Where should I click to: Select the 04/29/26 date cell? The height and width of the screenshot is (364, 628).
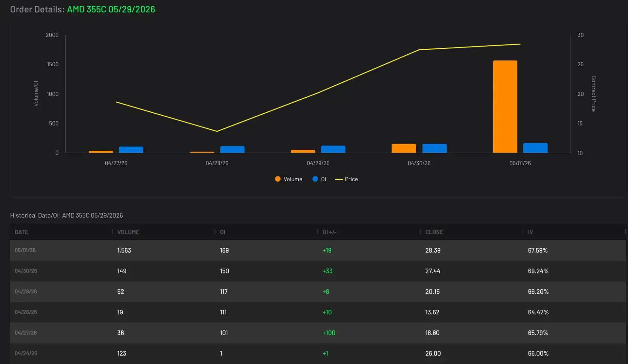click(26, 291)
